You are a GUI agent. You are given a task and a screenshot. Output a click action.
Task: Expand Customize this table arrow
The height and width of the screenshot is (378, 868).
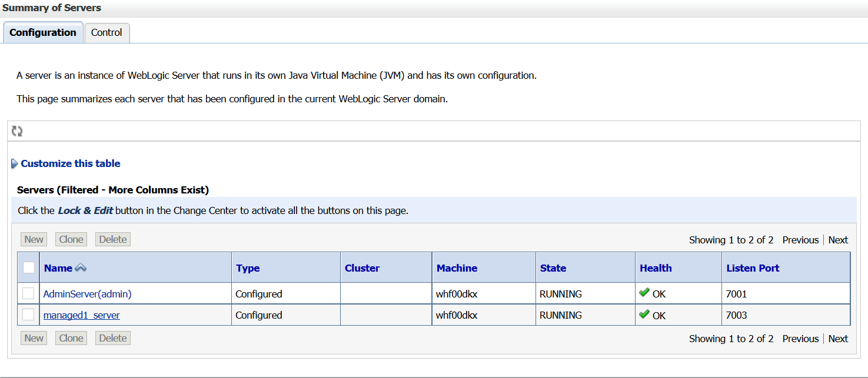tap(15, 163)
